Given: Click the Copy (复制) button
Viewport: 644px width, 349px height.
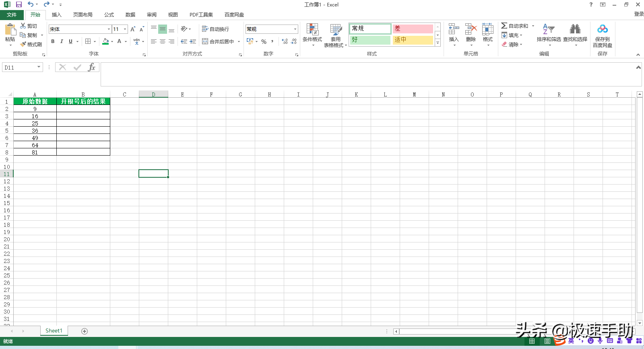Looking at the screenshot, I should (x=29, y=35).
